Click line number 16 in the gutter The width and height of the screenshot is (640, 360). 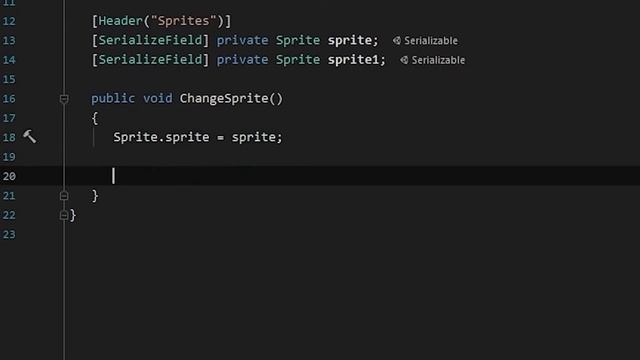click(9, 99)
